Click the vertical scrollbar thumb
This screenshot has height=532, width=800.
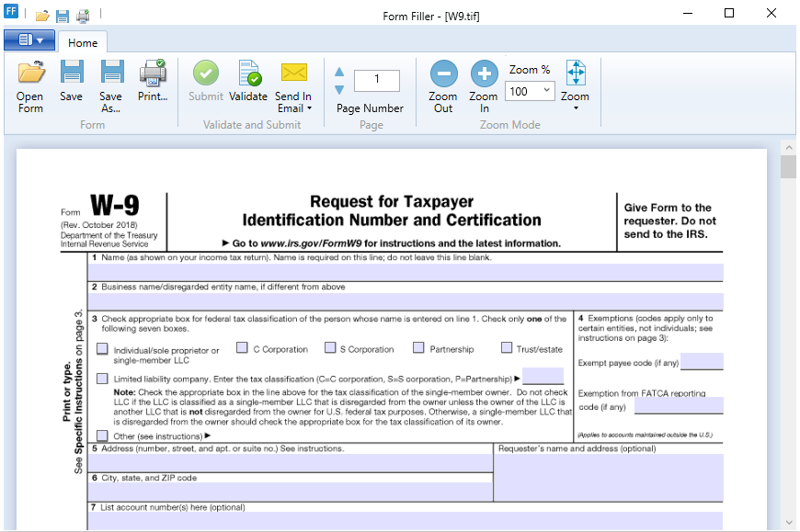[x=788, y=166]
